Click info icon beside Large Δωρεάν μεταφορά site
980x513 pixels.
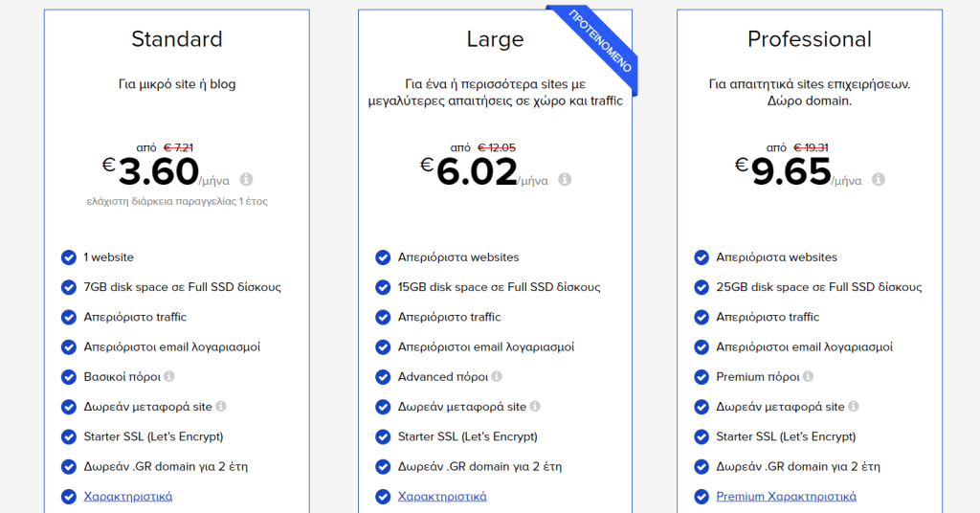pyautogui.click(x=535, y=407)
